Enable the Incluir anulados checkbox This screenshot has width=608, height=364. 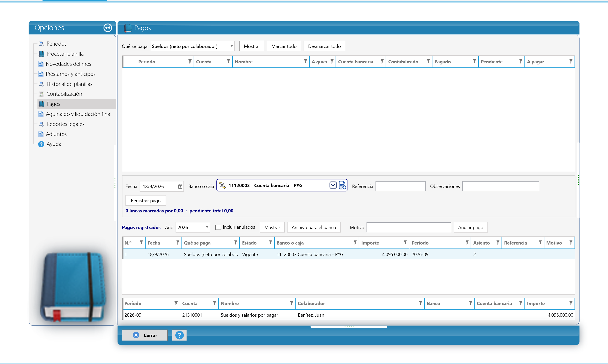(218, 227)
